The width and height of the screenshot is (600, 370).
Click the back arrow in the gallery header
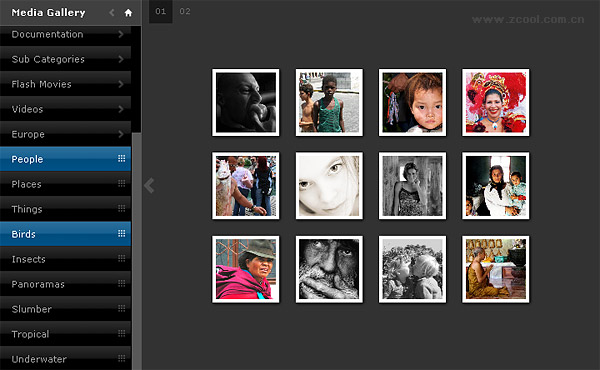pyautogui.click(x=112, y=13)
